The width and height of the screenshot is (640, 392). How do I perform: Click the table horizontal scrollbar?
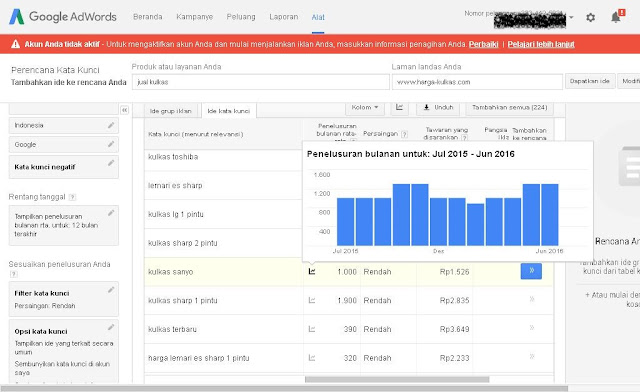point(397,380)
